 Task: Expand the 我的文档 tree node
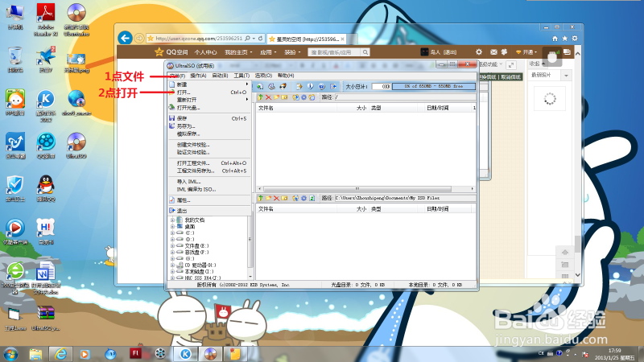pyautogui.click(x=172, y=220)
